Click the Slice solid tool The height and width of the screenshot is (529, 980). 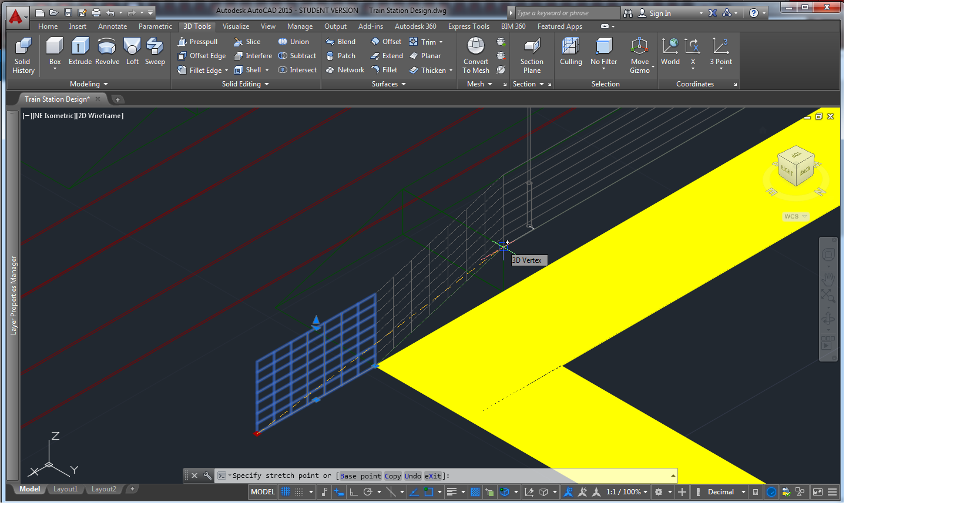[x=247, y=42]
